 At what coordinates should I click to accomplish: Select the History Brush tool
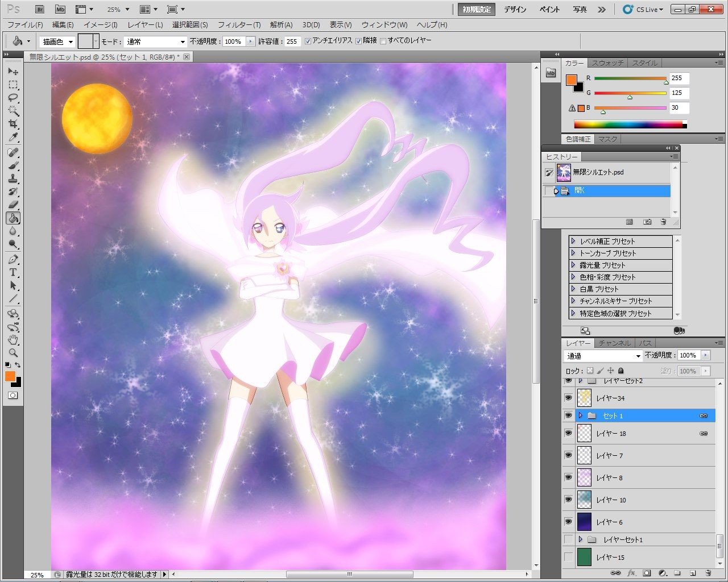tap(13, 192)
